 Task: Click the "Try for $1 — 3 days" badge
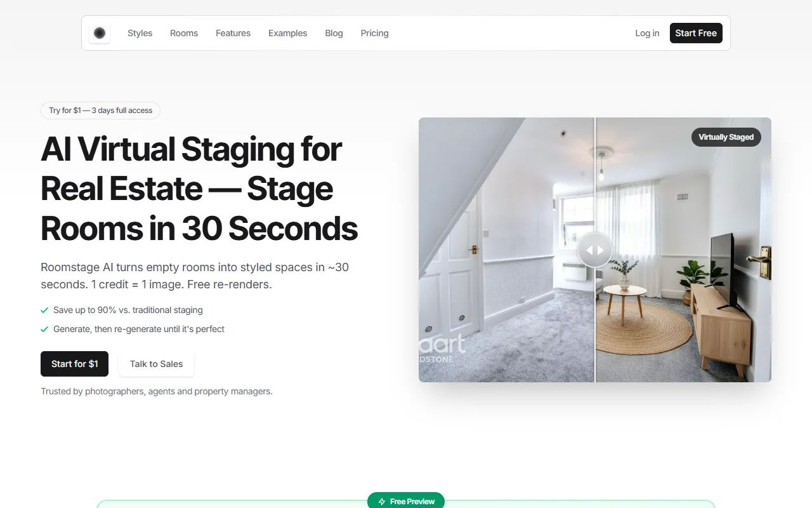(100, 110)
